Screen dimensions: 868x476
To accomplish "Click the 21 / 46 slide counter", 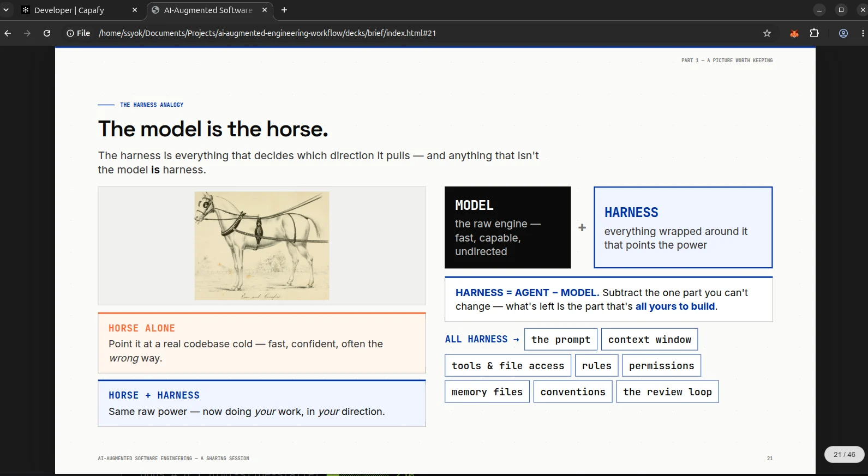I will (845, 454).
